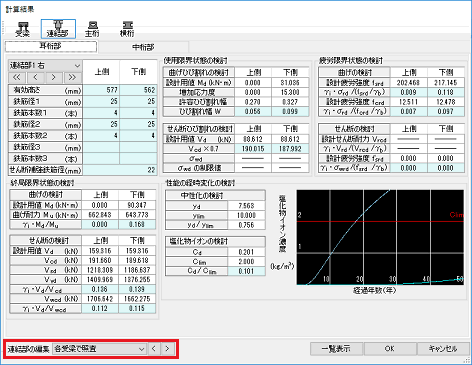Viewport: 472px width, 365px height.
Task: Click the 曲げ耐力 Mu value 643.773
Action: 137,215
